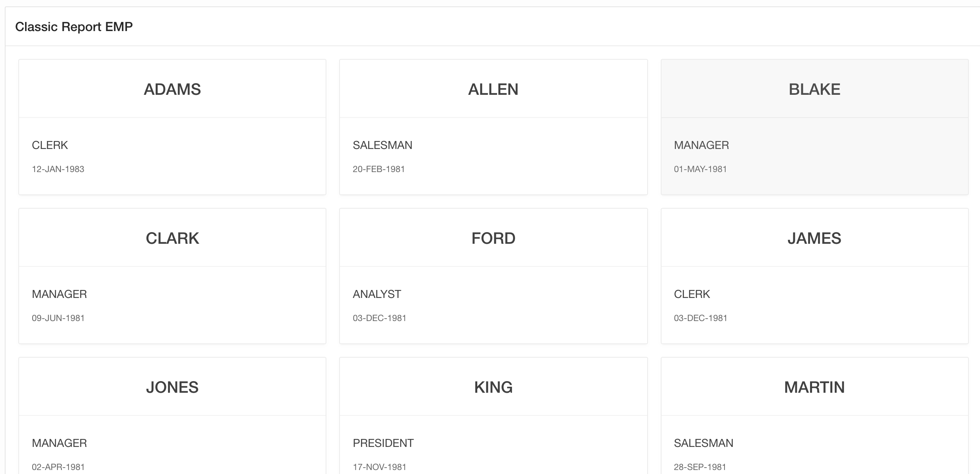The image size is (980, 474).
Task: Open the JONES employee card
Action: [172, 387]
